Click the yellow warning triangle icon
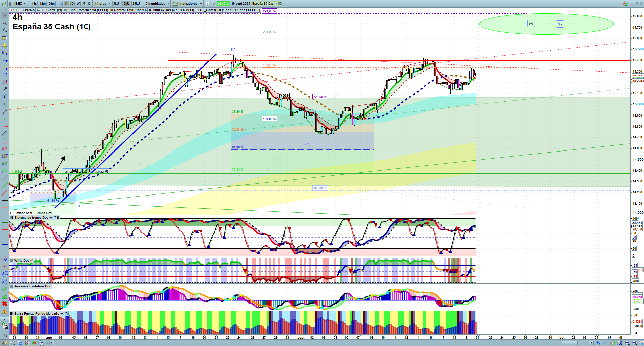The image size is (644, 346). point(5,311)
